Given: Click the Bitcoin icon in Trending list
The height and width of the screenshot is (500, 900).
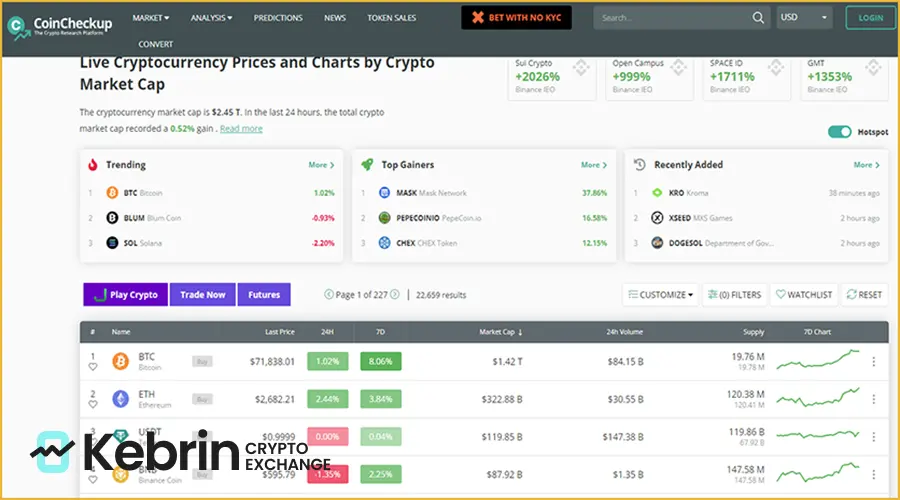Looking at the screenshot, I should coord(112,193).
